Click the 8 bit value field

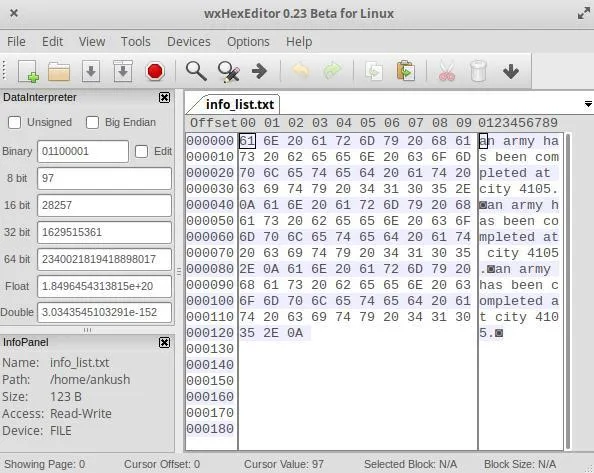pyautogui.click(x=104, y=178)
